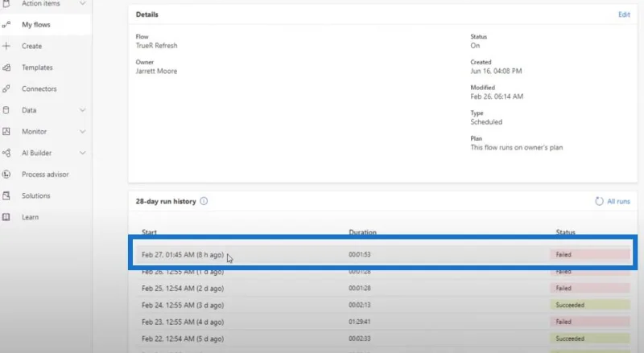Expand the Data submenu chevron
The image size is (644, 353).
point(83,110)
